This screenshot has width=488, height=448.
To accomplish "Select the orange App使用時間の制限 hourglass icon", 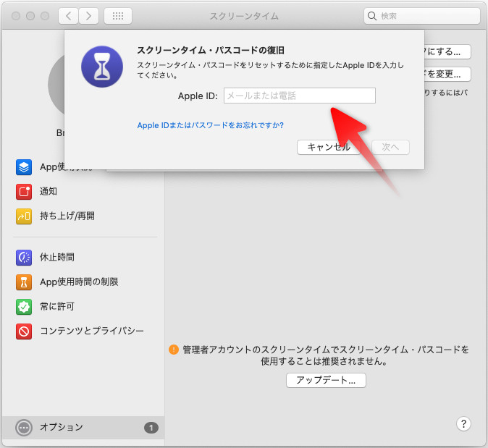I will pos(24,282).
